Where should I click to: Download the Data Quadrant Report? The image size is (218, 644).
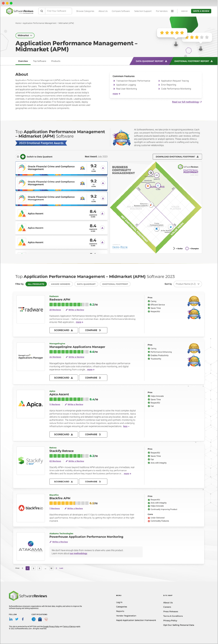click(x=151, y=61)
